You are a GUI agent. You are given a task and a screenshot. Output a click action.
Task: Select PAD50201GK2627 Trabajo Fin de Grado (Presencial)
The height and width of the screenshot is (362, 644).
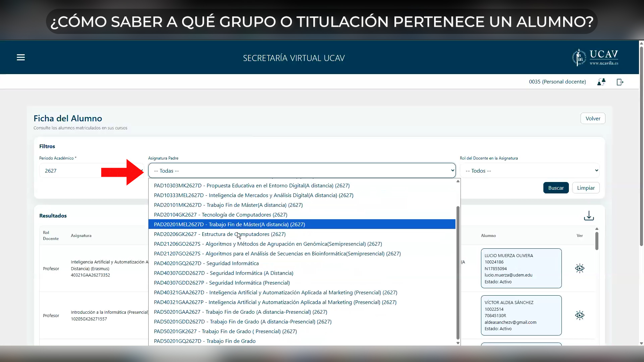click(x=302, y=331)
